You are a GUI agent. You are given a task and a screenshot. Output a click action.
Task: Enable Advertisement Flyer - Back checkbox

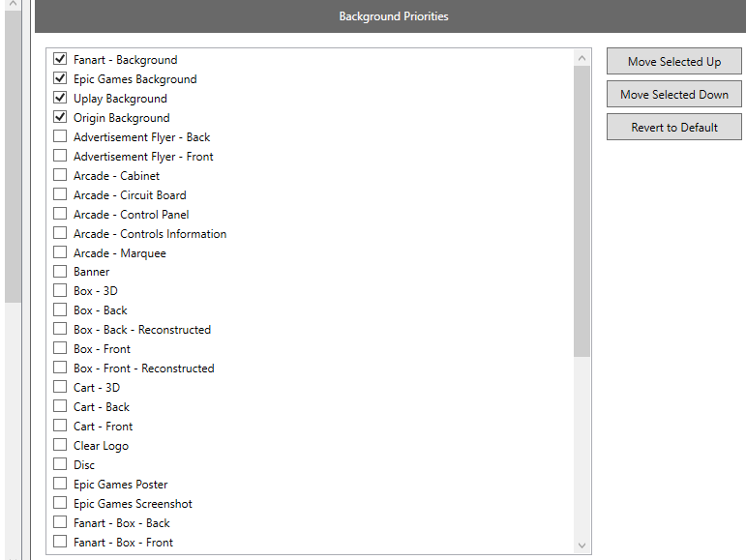[x=60, y=136]
